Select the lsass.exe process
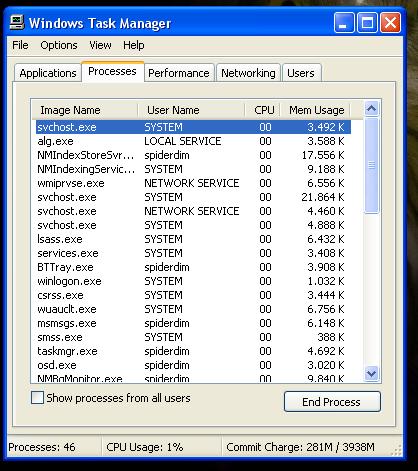The image size is (418, 471). click(193, 239)
